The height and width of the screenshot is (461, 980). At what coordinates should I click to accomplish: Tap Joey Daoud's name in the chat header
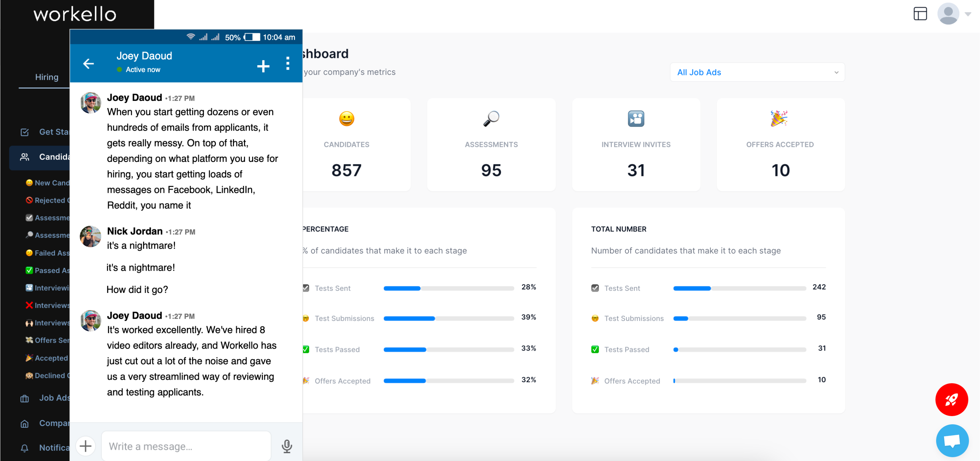coord(144,56)
